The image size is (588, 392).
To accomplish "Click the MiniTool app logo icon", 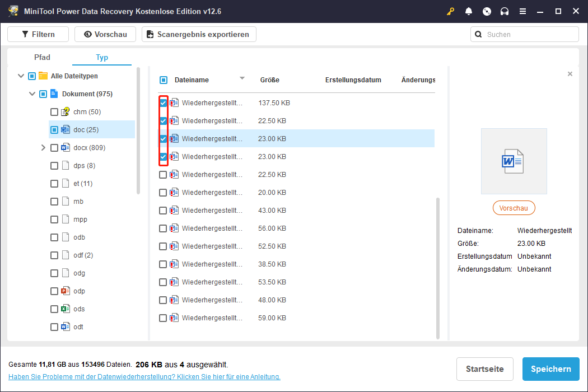I will [13, 11].
